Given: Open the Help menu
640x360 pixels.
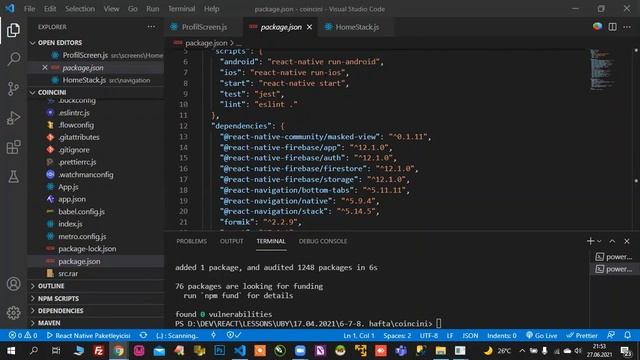Looking at the screenshot, I should [x=211, y=9].
